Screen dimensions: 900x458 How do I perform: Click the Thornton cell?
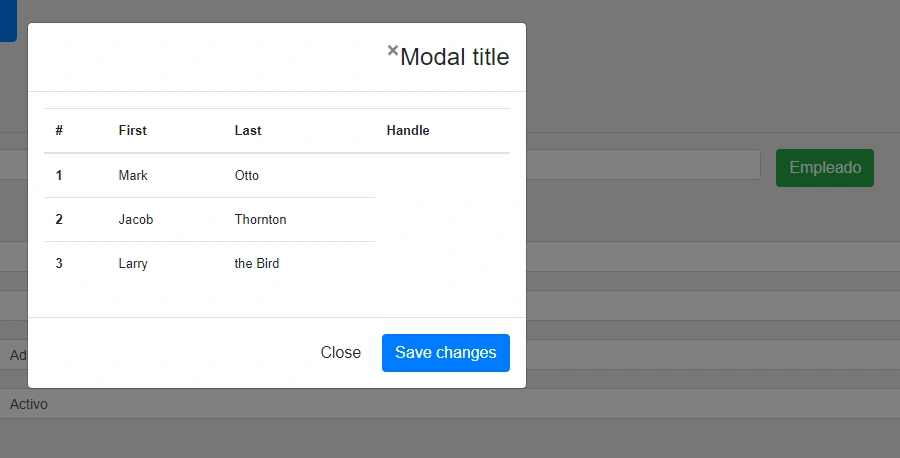pyautogui.click(x=260, y=219)
